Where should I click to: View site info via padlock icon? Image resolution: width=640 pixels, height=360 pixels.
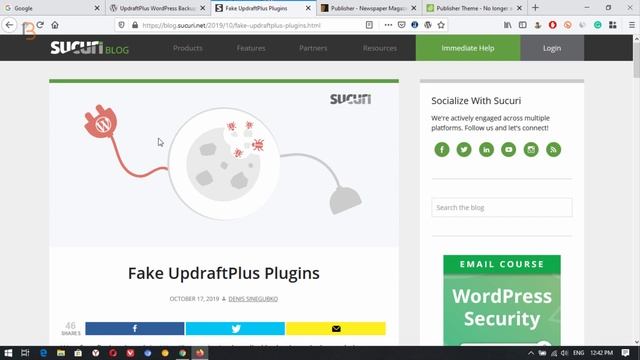click(x=135, y=25)
